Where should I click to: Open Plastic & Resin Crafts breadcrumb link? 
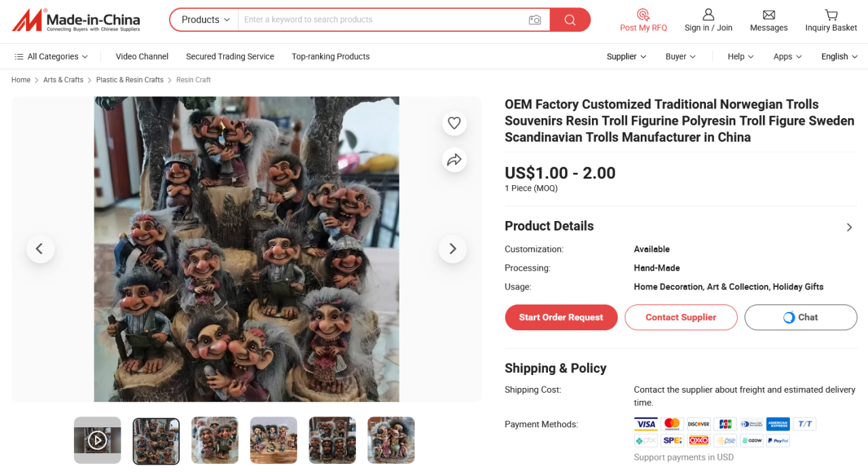[x=130, y=79]
